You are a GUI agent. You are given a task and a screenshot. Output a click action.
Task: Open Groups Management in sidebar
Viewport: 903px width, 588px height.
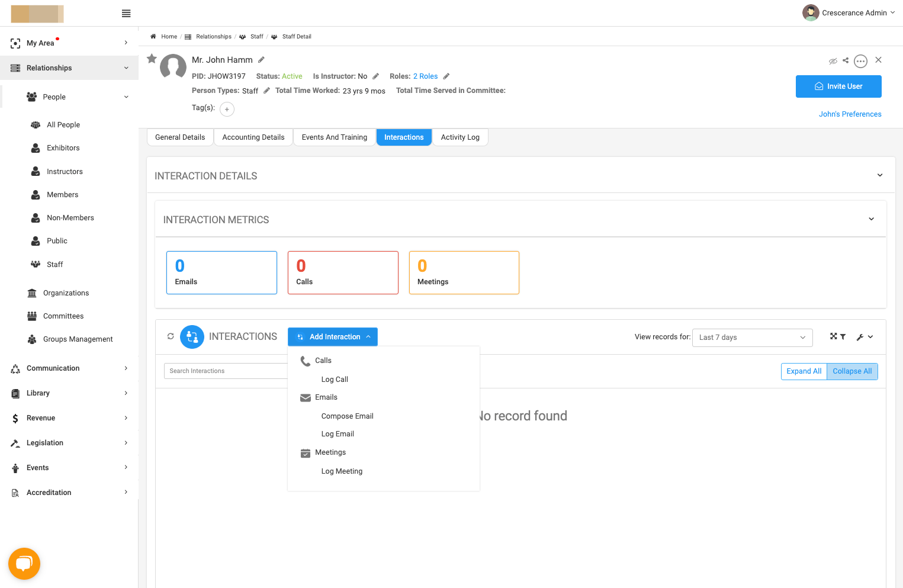78,339
